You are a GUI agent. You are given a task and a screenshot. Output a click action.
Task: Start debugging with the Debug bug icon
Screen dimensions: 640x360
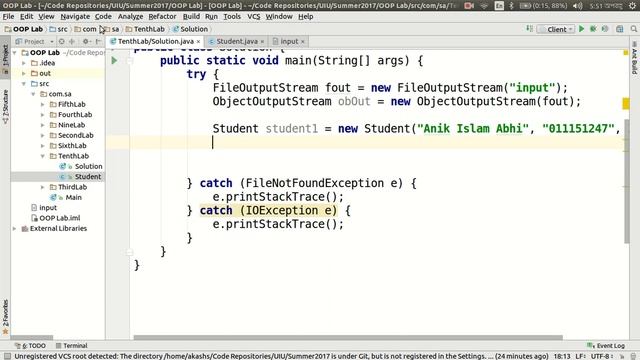pos(593,29)
